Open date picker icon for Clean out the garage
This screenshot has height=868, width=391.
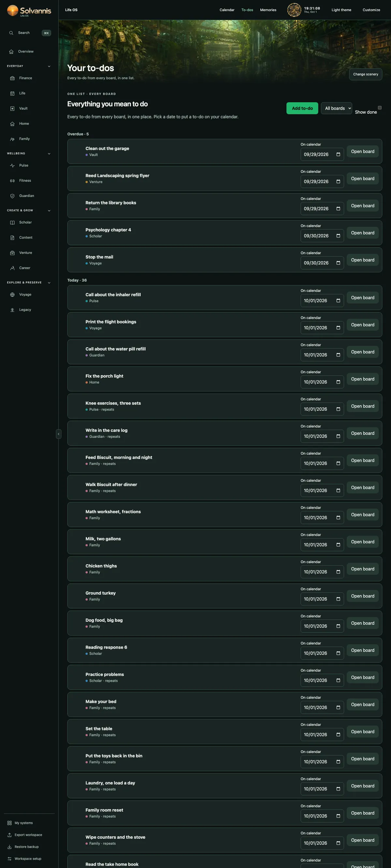pyautogui.click(x=338, y=154)
